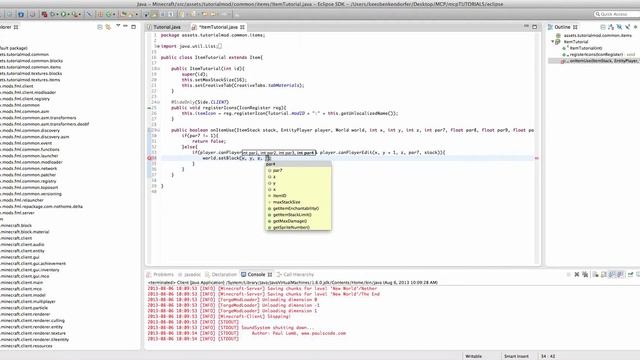Screen dimensions: 640x360
Task: Toggle Hide Fields in Outline view
Action: pos(619,27)
